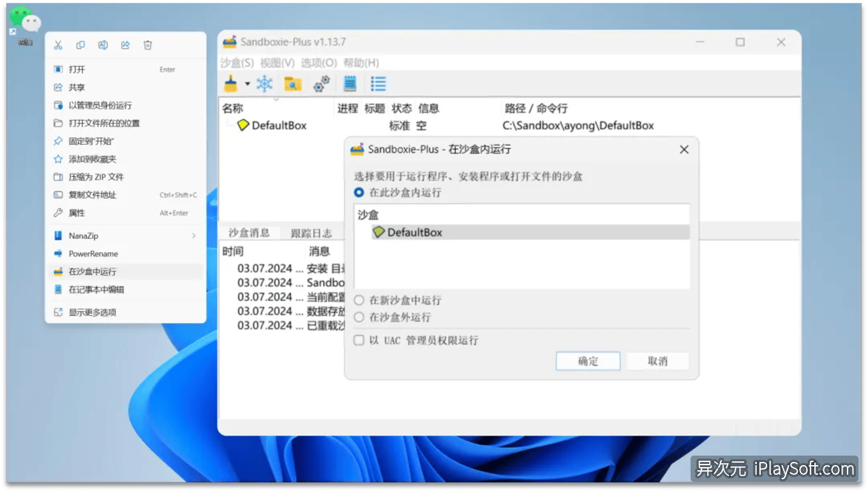Close the 在沙盒内运行 dialog
The image size is (868, 492).
[684, 149]
